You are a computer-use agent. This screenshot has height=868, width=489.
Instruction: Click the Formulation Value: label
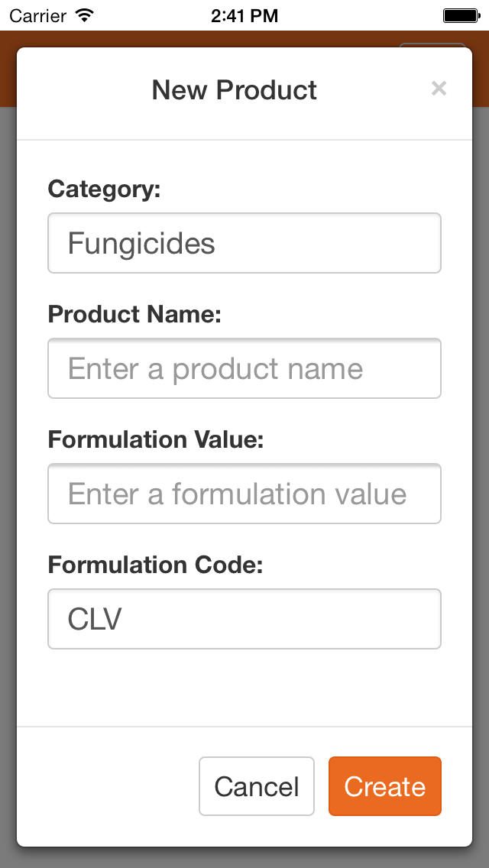156,440
